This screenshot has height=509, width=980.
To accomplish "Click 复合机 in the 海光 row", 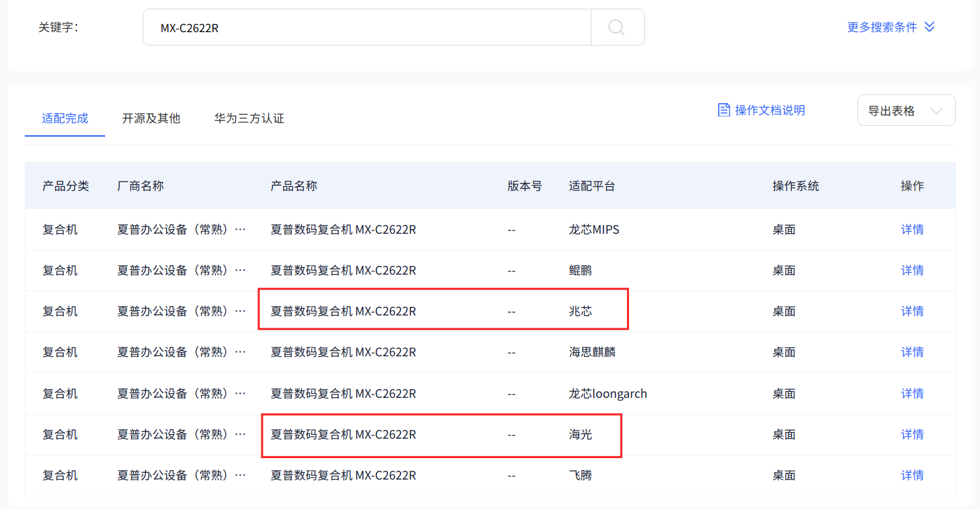I will click(60, 435).
